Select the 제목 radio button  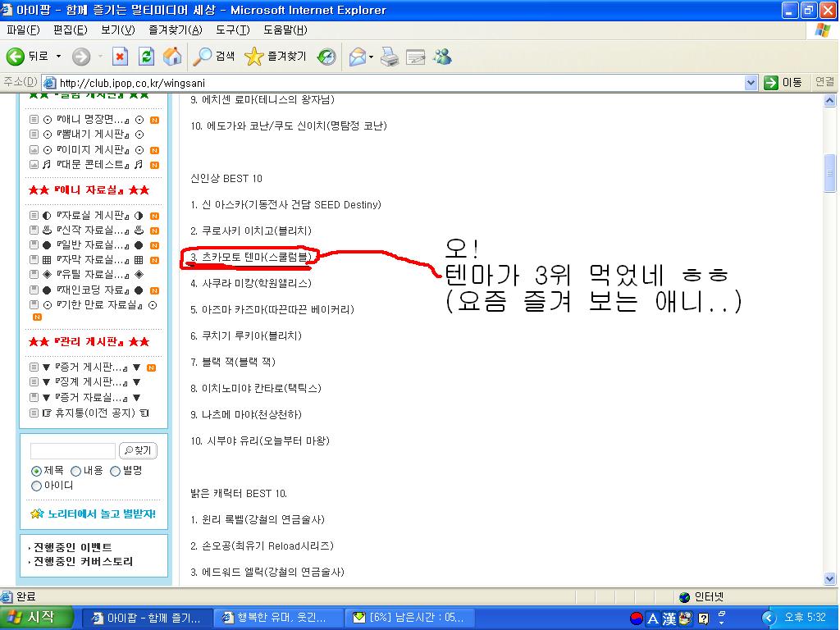coord(36,472)
